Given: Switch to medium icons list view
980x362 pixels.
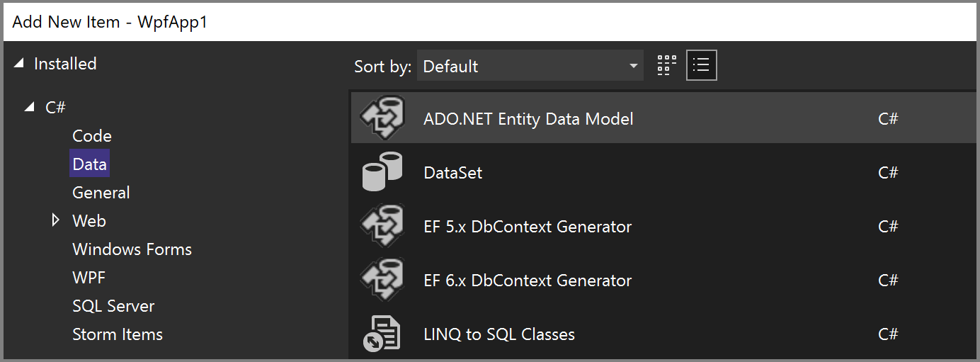Looking at the screenshot, I should [701, 66].
